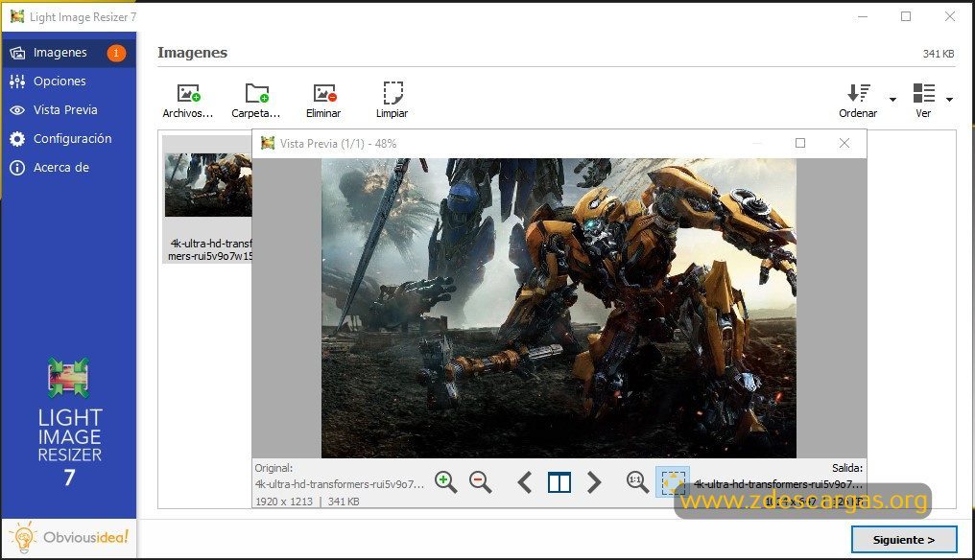Click the large preview image of Bumblebee
This screenshot has height=560, width=975.
coord(559,308)
